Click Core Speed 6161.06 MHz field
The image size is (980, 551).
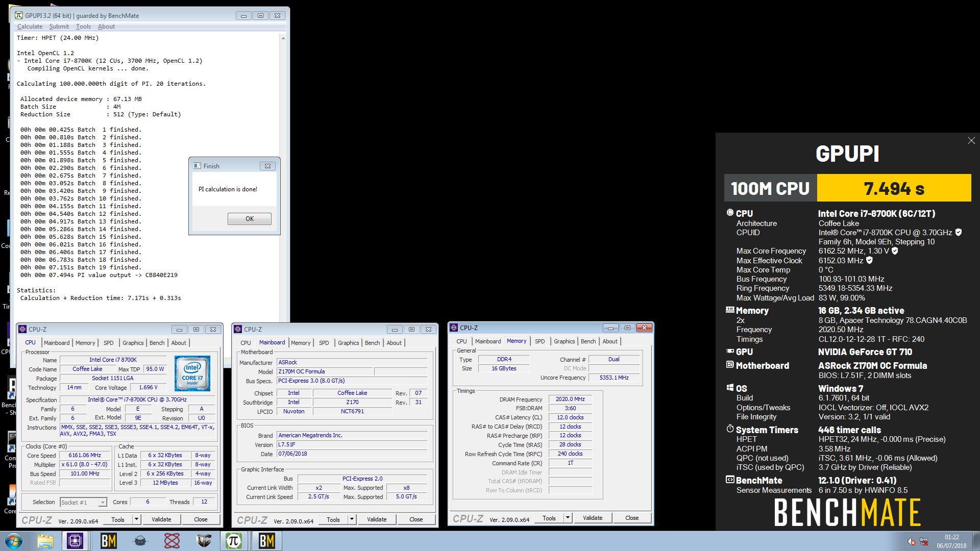pyautogui.click(x=85, y=455)
